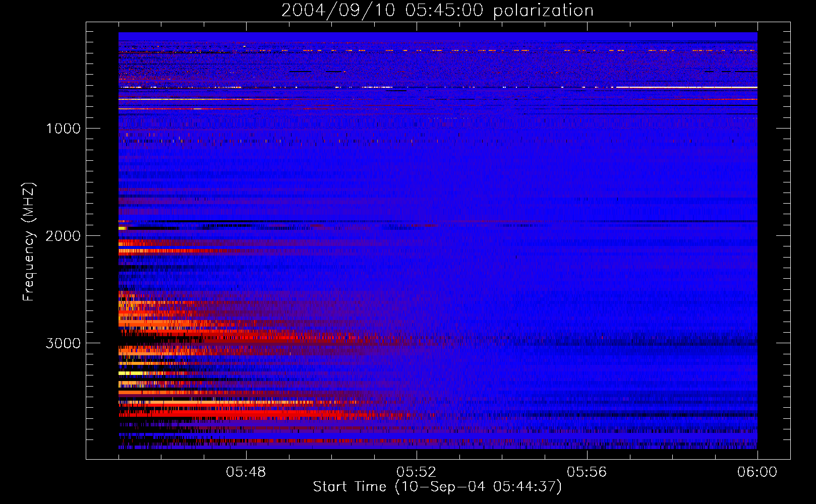Viewport: 816px width, 504px height.
Task: Click the plot title '2004/09/10 05:45:00 polarization'
Action: [437, 10]
